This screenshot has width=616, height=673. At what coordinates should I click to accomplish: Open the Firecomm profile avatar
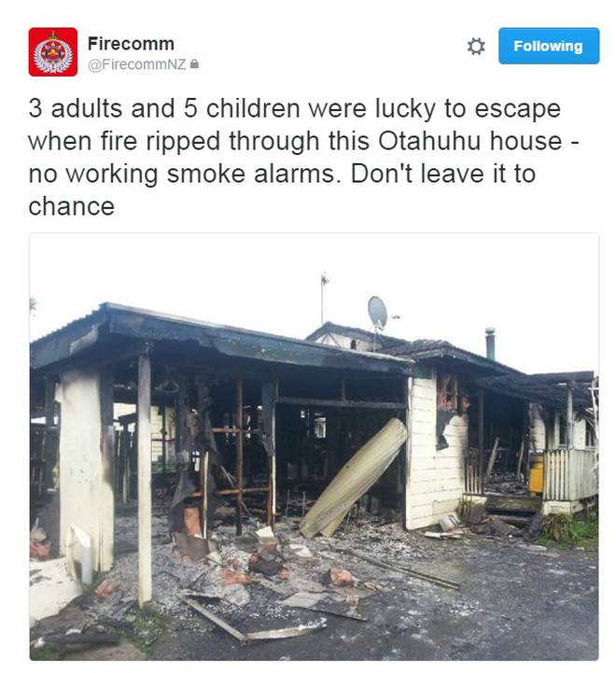point(53,52)
